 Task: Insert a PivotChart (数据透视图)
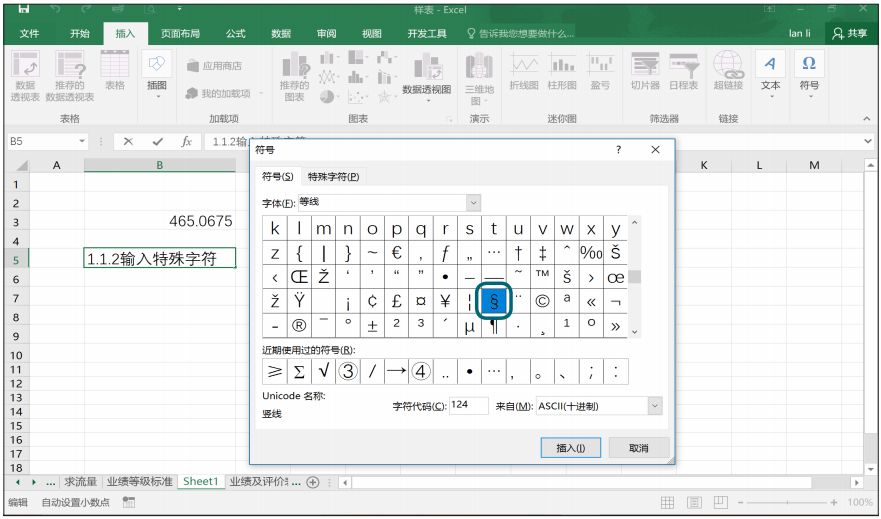tap(426, 78)
